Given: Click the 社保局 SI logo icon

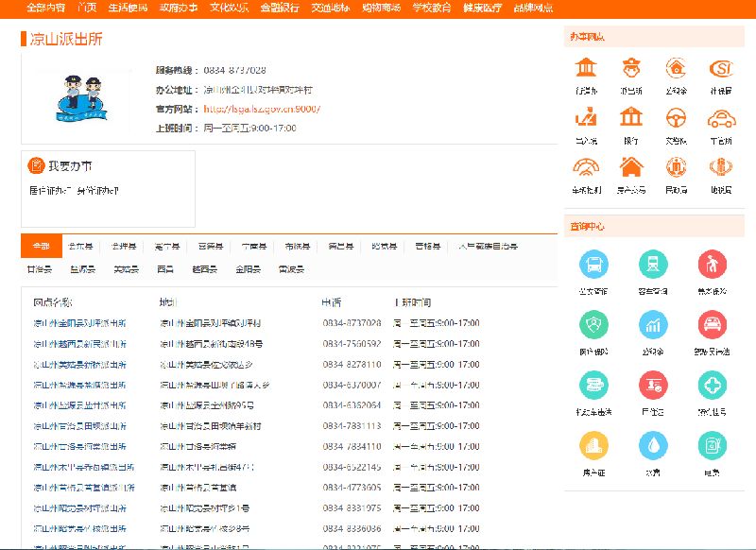Looking at the screenshot, I should click(x=721, y=68).
